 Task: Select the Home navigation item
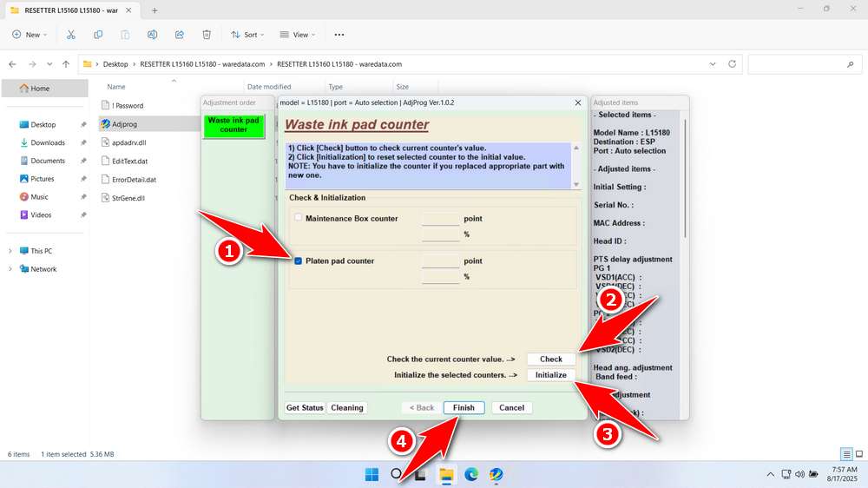(45, 88)
